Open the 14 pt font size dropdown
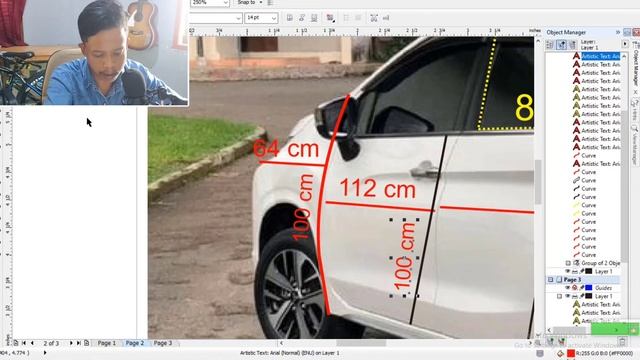Viewport: 640px width, 360px height. pos(273,18)
